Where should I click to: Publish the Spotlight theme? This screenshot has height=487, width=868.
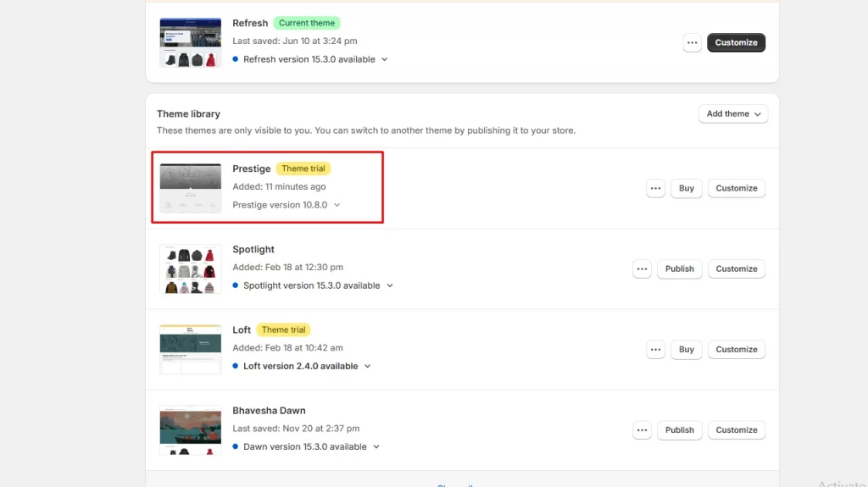tap(679, 269)
